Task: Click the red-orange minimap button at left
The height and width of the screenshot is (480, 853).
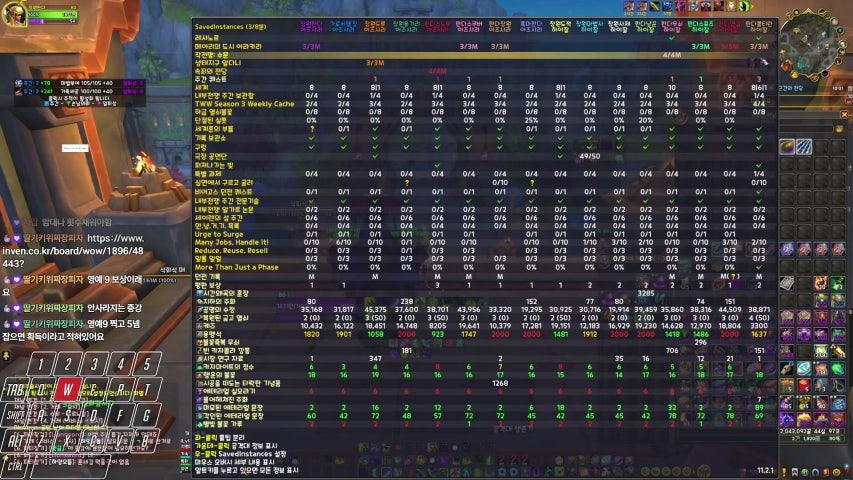Action: [787, 65]
